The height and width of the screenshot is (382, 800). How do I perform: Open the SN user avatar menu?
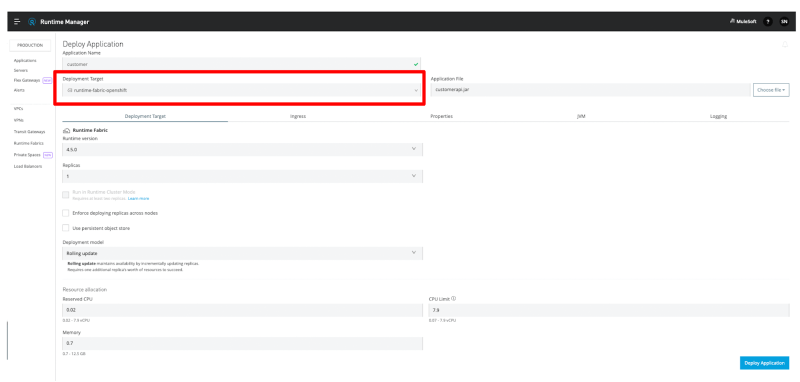tap(784, 22)
